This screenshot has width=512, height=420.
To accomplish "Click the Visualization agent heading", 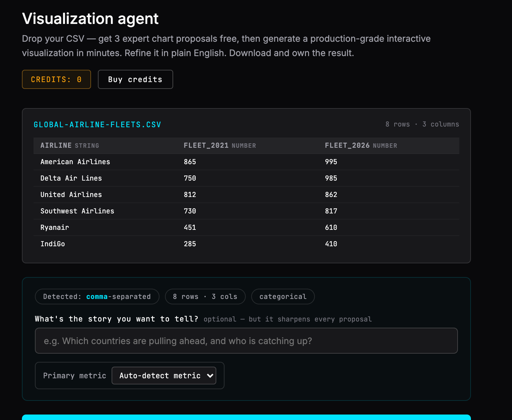I will pyautogui.click(x=90, y=18).
